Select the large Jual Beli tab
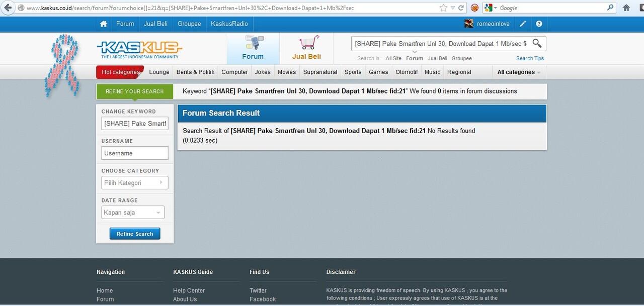This screenshot has height=306, width=644. [x=306, y=48]
